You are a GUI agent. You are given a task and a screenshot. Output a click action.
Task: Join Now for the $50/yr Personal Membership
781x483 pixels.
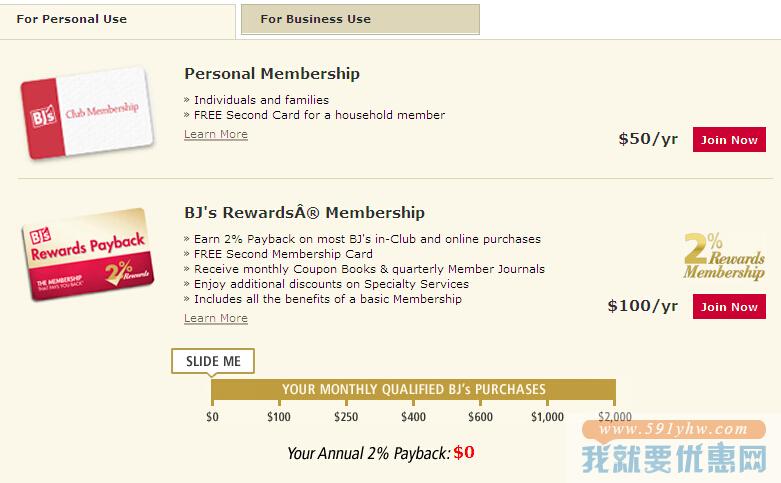pos(729,140)
